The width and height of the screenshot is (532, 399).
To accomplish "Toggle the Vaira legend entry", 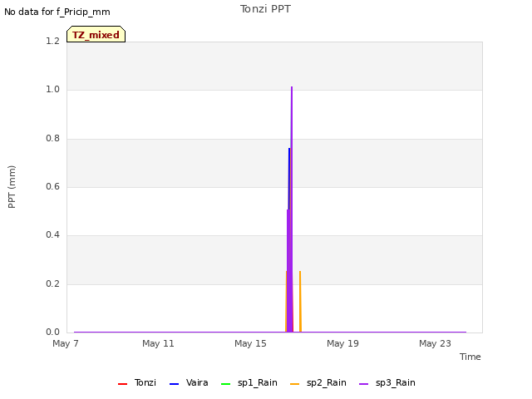I will pos(189,382).
